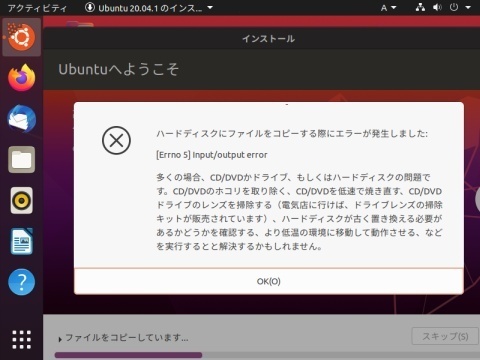The image size is (480, 360).
Task: Click the 'Ubuntuへようこそ' heading
Action: coord(119,69)
